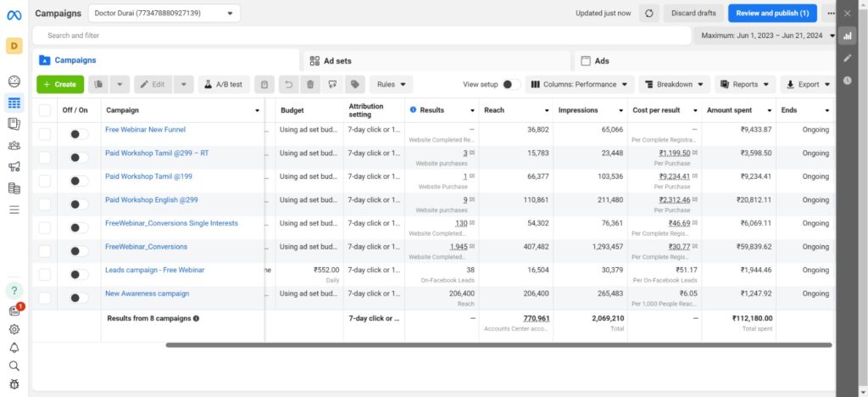This screenshot has width=868, height=397.
Task: Click the tag icon in the toolbar
Action: 354,85
